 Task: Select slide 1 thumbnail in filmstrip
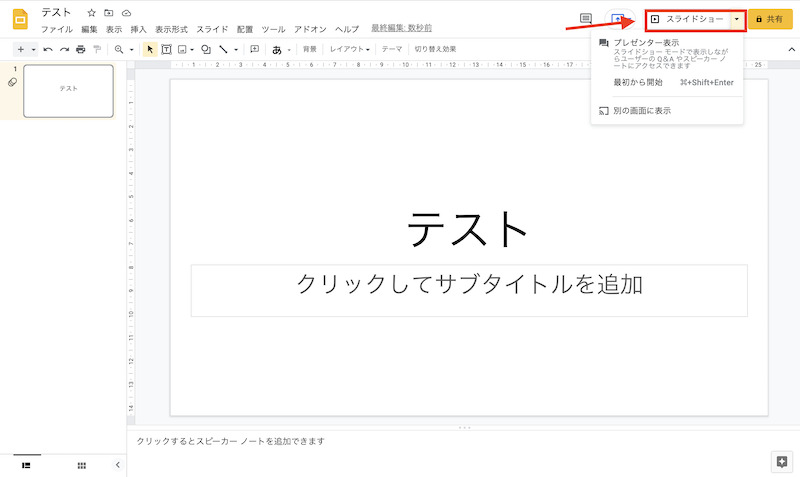(68, 91)
